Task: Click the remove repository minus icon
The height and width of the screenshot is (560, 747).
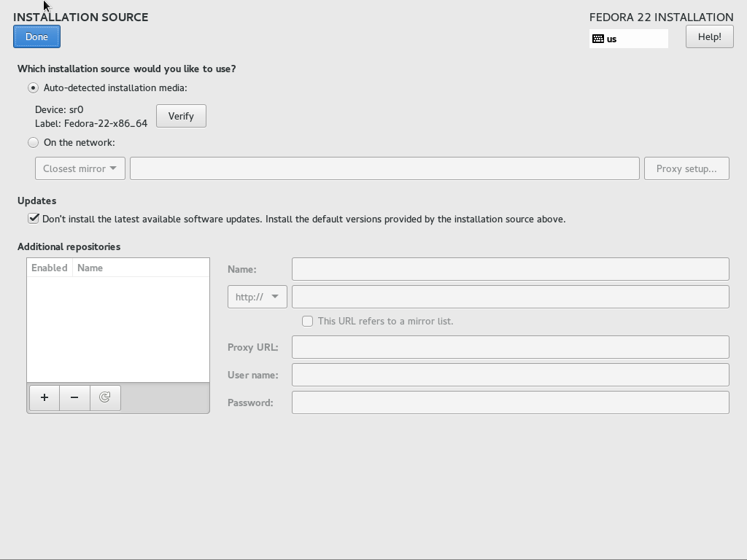Action: [74, 397]
